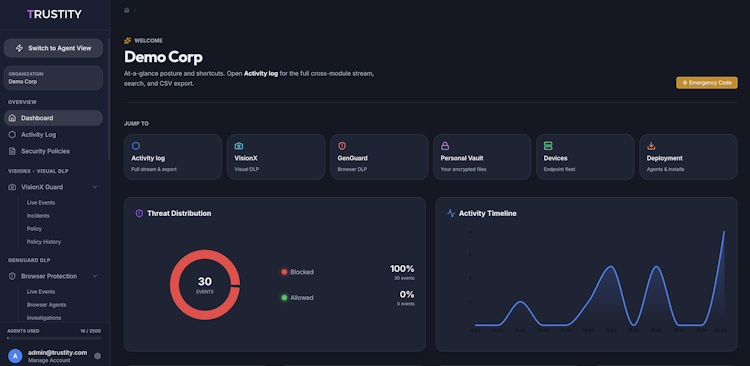The height and width of the screenshot is (366, 750).
Task: Collapse the VisionX Guard section chevron
Action: (x=95, y=187)
